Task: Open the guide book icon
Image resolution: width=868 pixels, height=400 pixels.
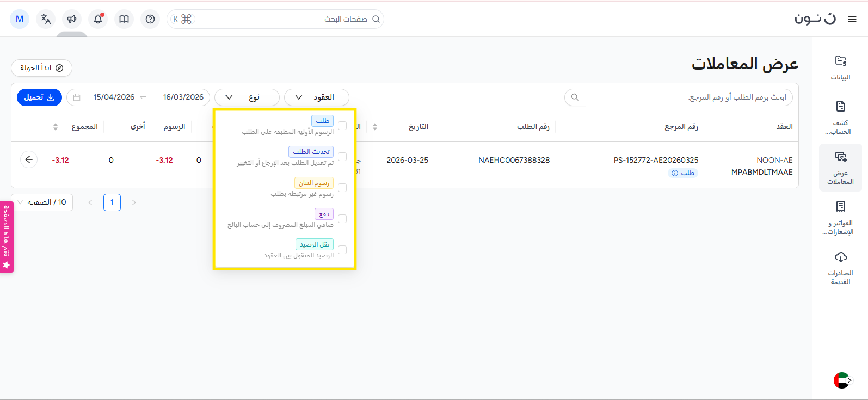Action: (124, 19)
